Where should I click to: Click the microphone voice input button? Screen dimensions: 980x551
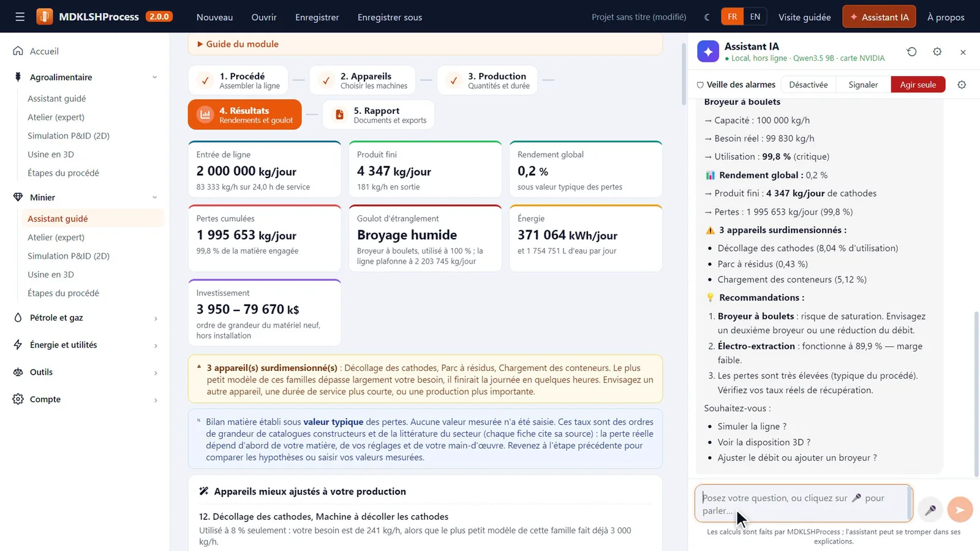point(930,509)
